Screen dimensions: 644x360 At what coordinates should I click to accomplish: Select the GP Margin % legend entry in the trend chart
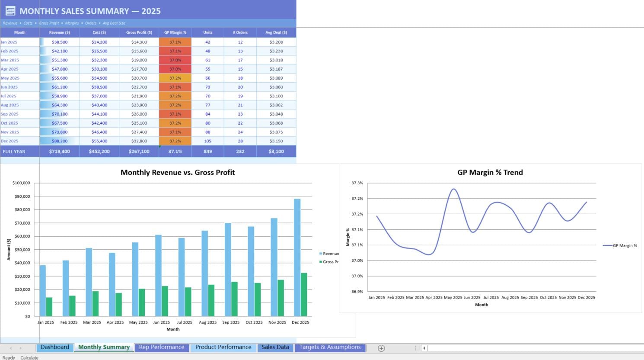tap(620, 245)
